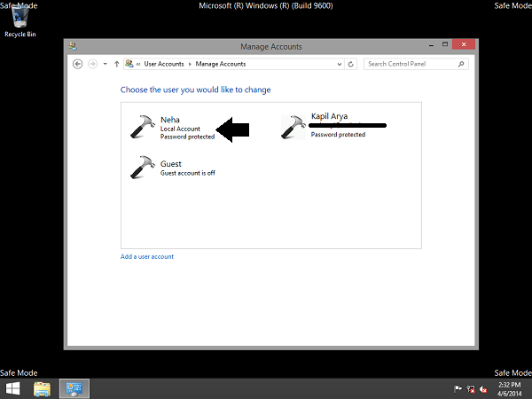
Task: Click the Manage Accounts breadcrumb
Action: [x=221, y=64]
